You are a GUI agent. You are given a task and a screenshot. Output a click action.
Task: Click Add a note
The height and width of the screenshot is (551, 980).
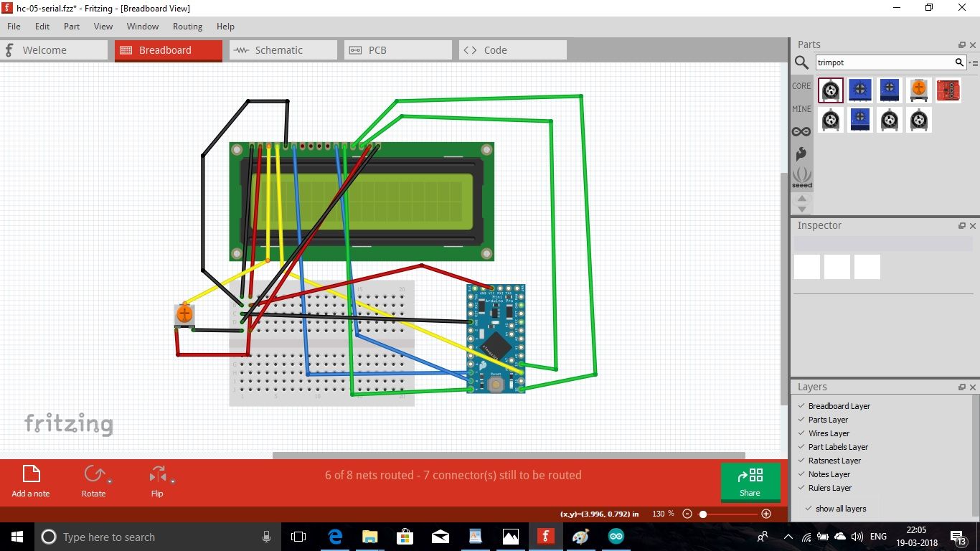(30, 481)
